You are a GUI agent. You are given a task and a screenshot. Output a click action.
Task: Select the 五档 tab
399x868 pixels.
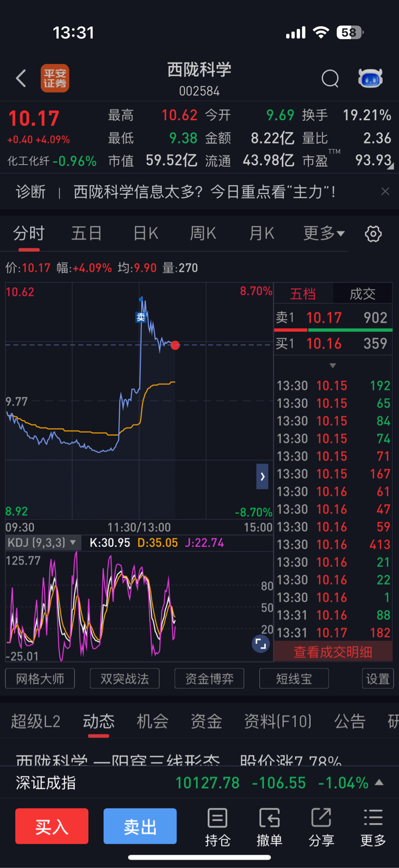pyautogui.click(x=303, y=294)
